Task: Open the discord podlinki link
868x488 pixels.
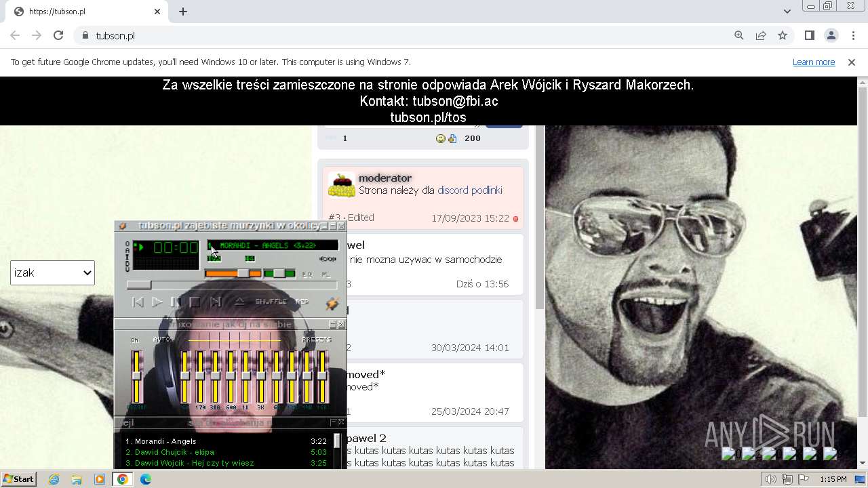Action: (x=470, y=190)
